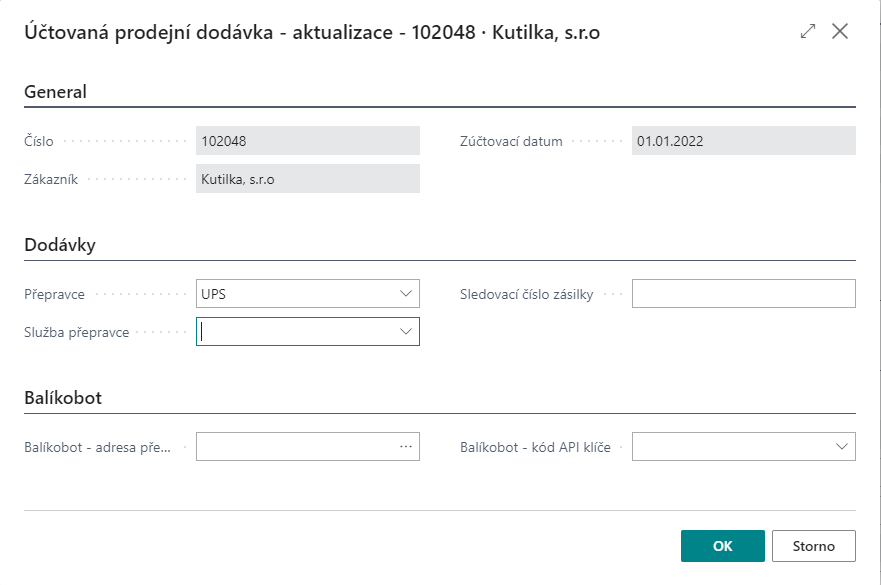Click the General section header
The height and width of the screenshot is (585, 881).
[55, 91]
